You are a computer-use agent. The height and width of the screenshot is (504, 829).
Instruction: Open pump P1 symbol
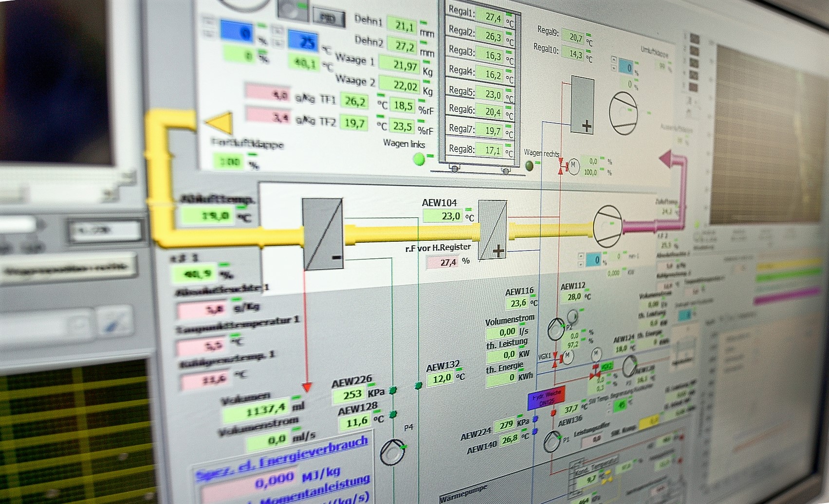[x=552, y=442]
